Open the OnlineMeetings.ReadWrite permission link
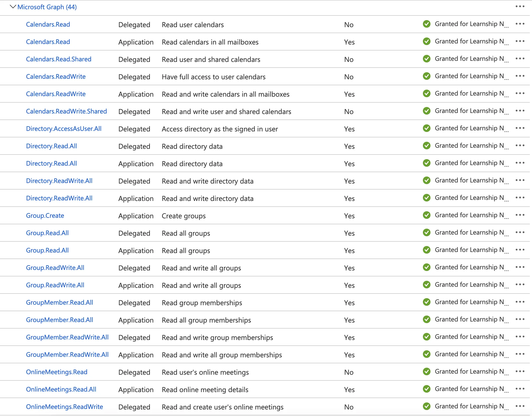The width and height of the screenshot is (532, 416). 64,407
